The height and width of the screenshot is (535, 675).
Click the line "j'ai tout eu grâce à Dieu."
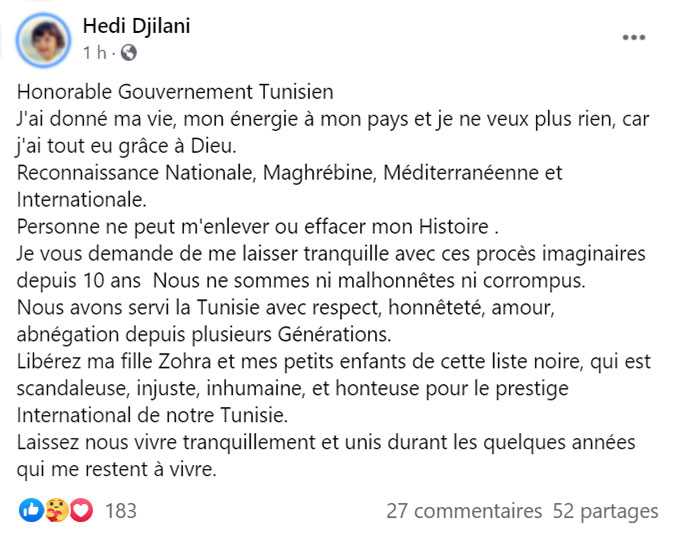127,146
